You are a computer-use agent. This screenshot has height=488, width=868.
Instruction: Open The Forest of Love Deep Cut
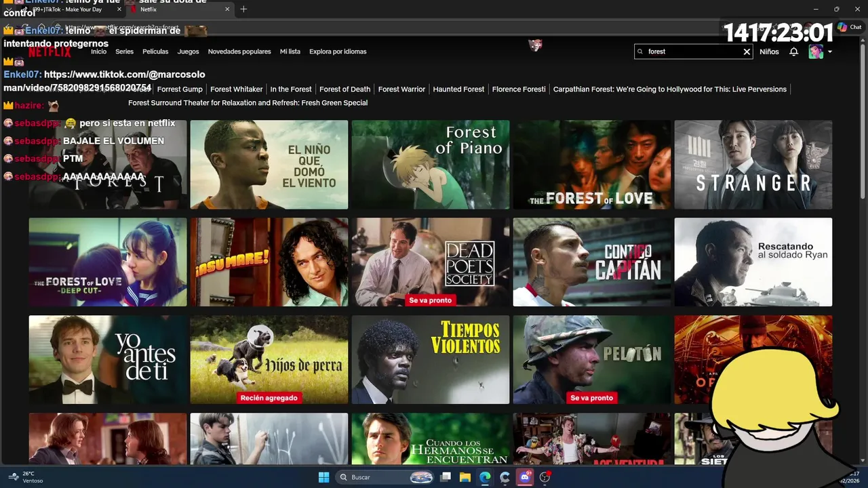(108, 262)
